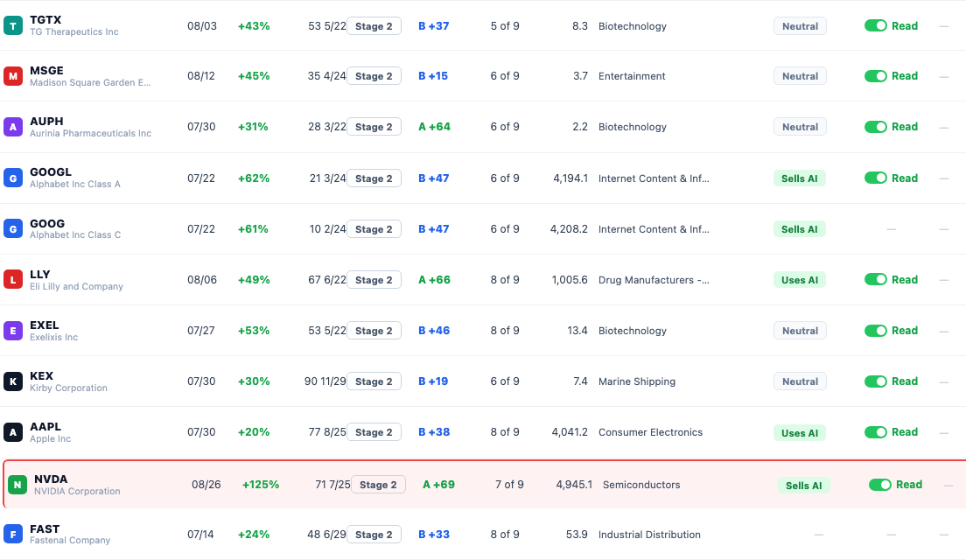Toggle off the Read switch for TGTX
The width and height of the screenshot is (966, 560).
pos(875,26)
